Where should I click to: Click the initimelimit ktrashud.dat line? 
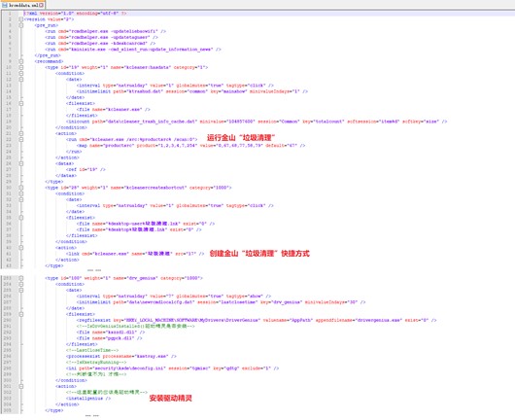[192, 91]
